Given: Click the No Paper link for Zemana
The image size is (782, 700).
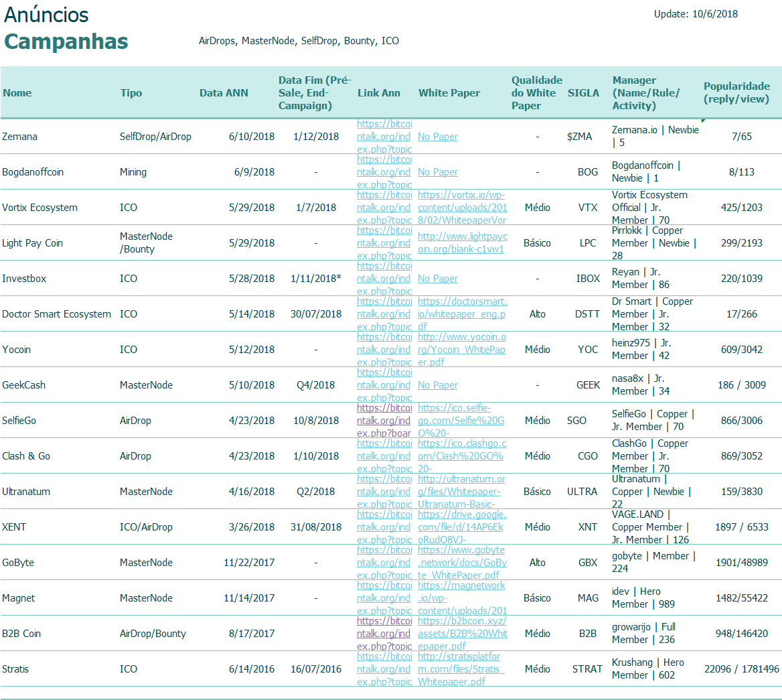Looking at the screenshot, I should pyautogui.click(x=438, y=136).
